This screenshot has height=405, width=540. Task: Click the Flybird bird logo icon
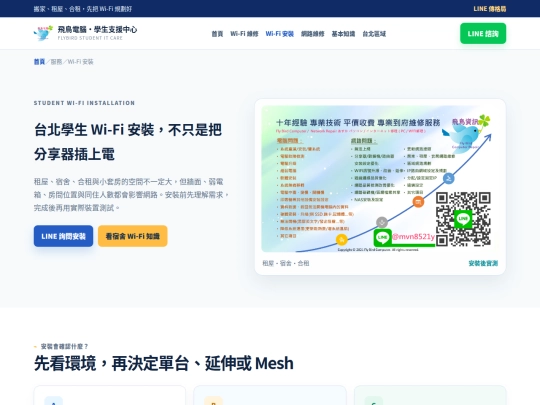(43, 33)
